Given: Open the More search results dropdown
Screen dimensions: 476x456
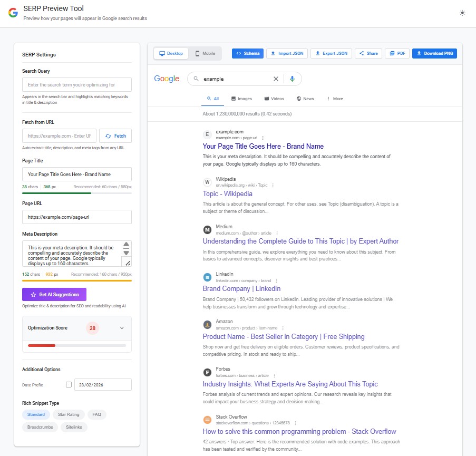Looking at the screenshot, I should coord(334,99).
